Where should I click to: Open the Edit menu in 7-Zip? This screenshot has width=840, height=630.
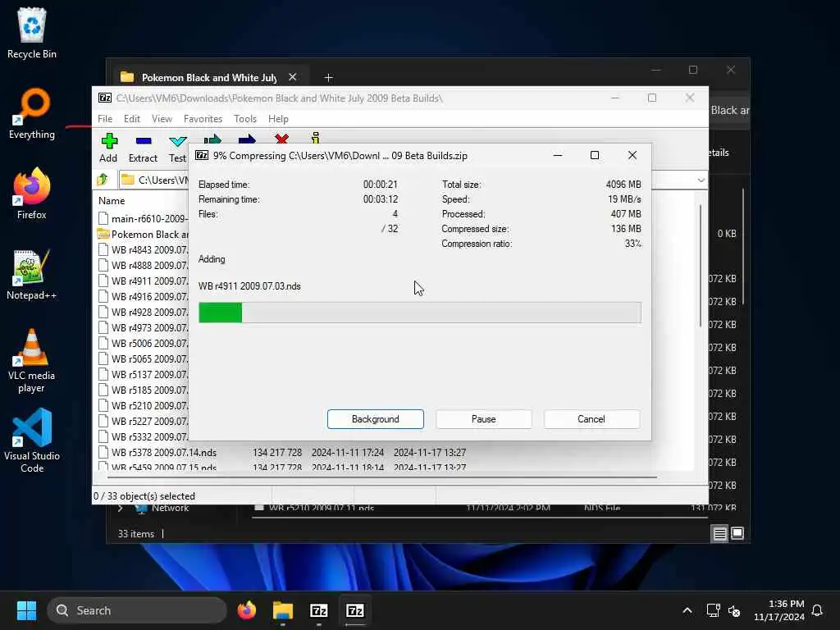tap(132, 119)
